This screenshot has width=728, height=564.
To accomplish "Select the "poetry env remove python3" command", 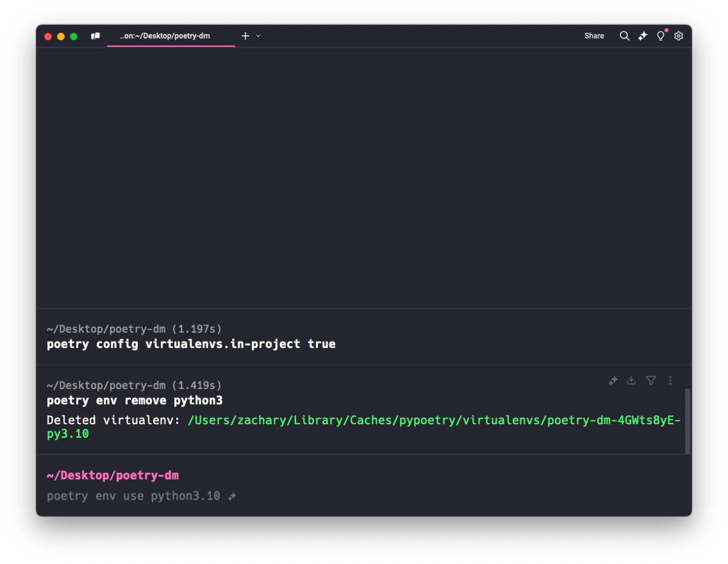I will pyautogui.click(x=135, y=401).
